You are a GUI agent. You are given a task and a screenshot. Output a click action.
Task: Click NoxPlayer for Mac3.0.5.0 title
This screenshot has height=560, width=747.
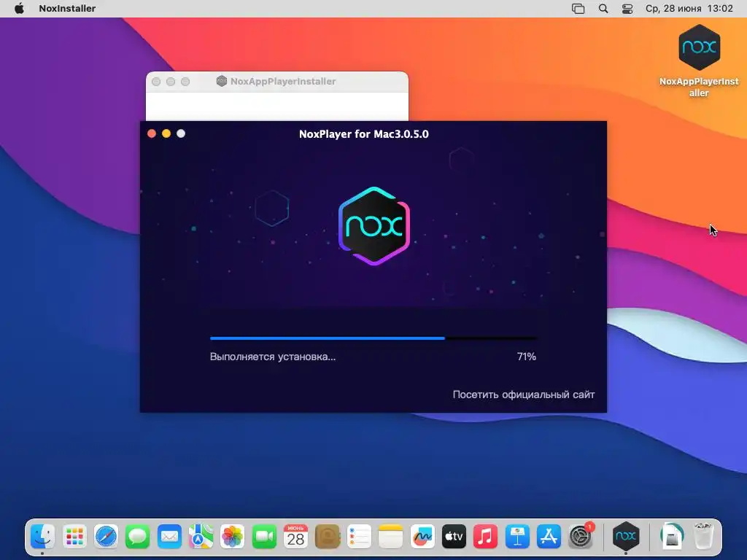pyautogui.click(x=363, y=134)
